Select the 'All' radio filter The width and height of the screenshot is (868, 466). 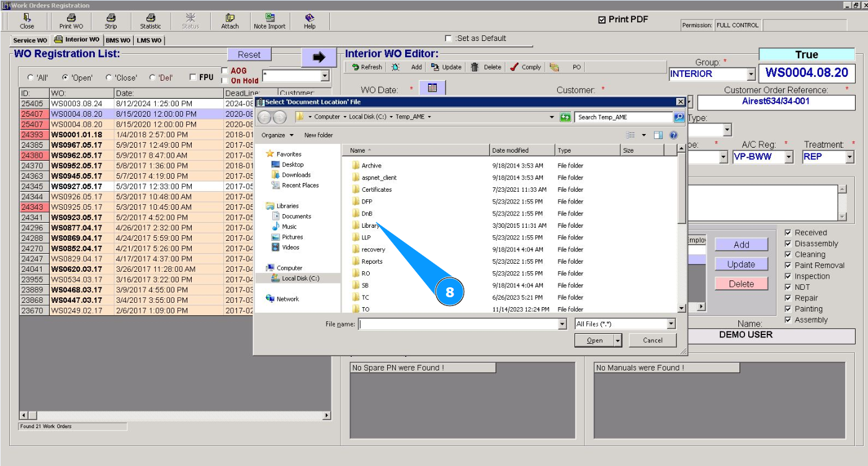pyautogui.click(x=30, y=78)
